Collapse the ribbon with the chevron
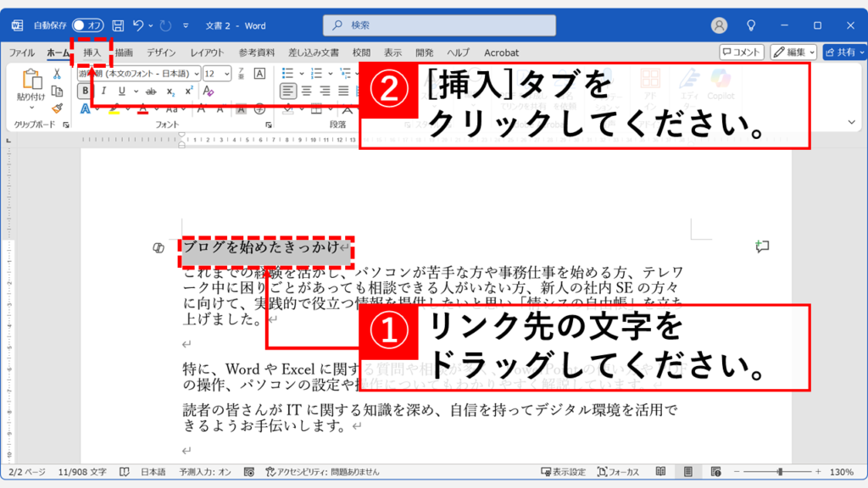The height and width of the screenshot is (488, 868). [x=851, y=122]
